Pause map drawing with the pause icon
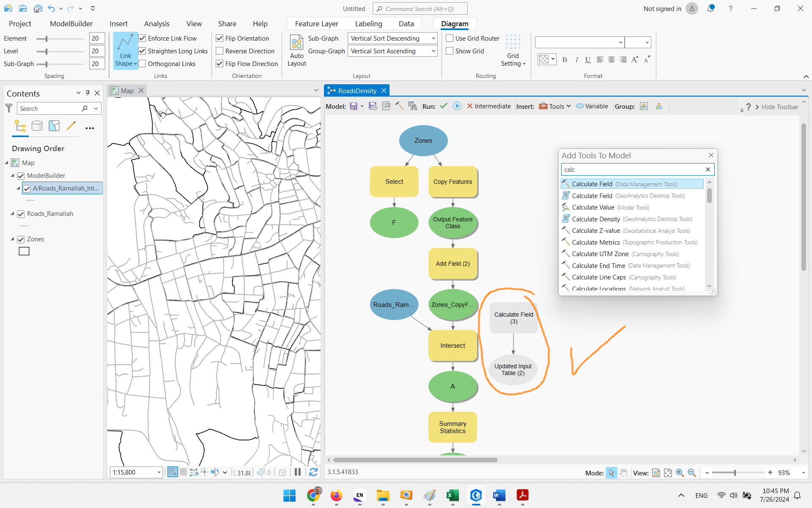Viewport: 812px width, 508px height. click(x=298, y=472)
